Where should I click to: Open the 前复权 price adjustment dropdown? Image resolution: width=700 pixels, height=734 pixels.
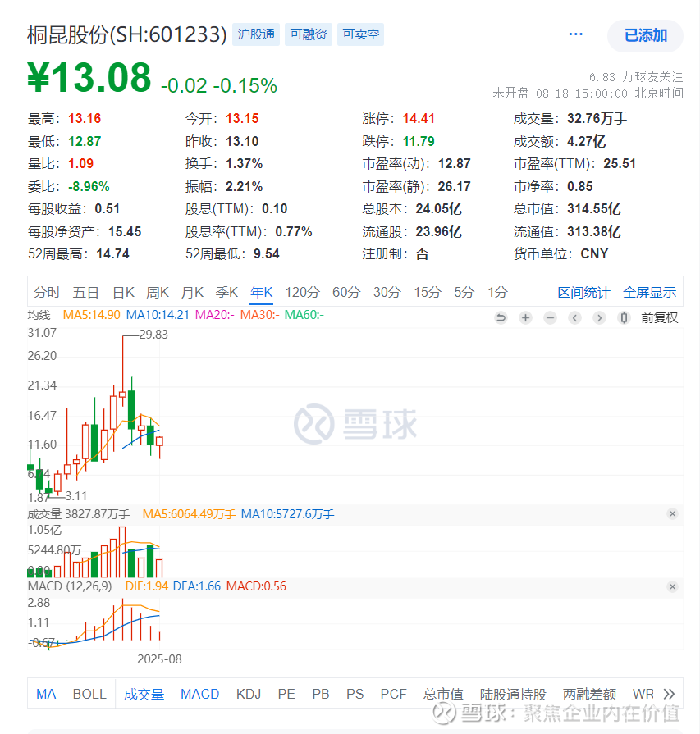(659, 318)
